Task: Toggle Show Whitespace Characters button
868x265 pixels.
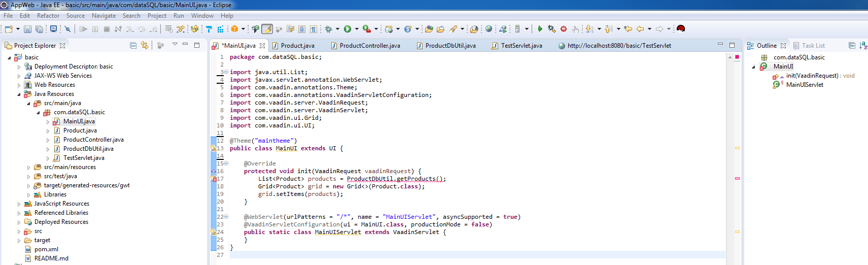Action: 314,29
